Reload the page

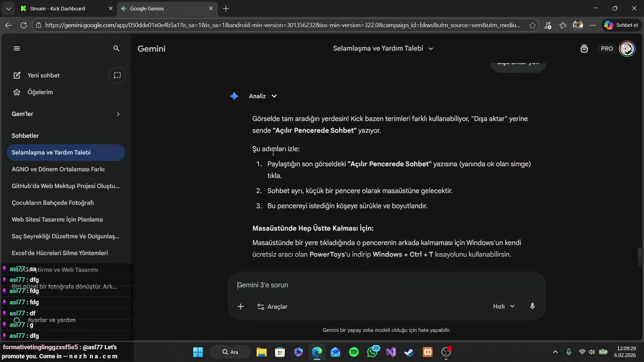[x=24, y=25]
